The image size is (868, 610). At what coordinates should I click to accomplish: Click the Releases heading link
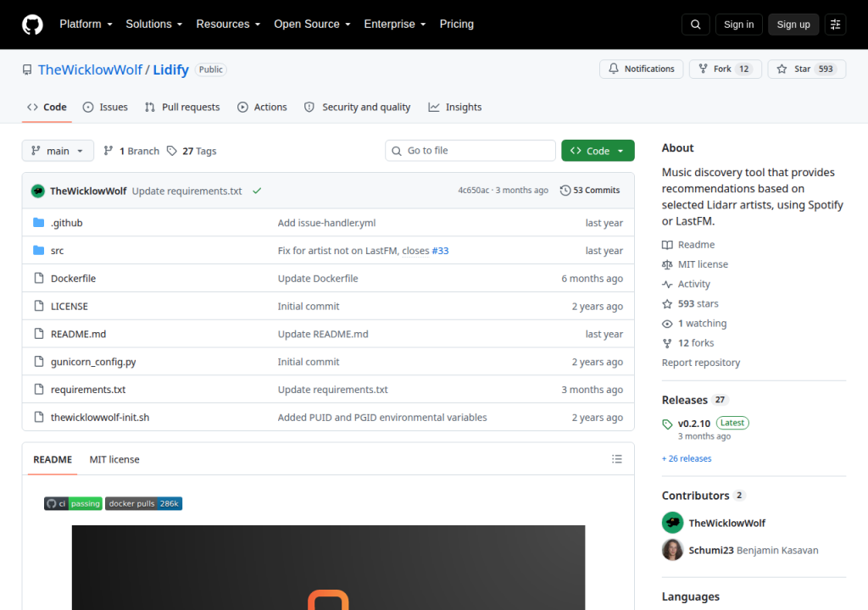pyautogui.click(x=685, y=400)
